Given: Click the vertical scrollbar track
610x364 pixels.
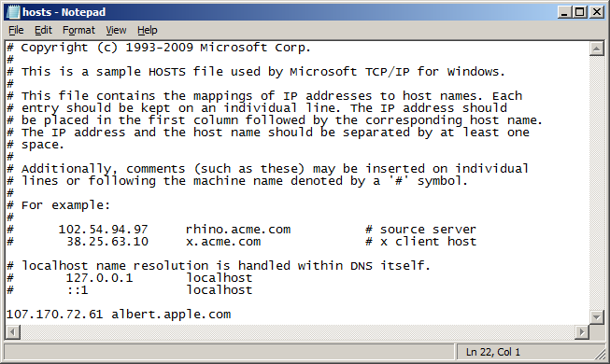Looking at the screenshot, I should click(x=596, y=183).
